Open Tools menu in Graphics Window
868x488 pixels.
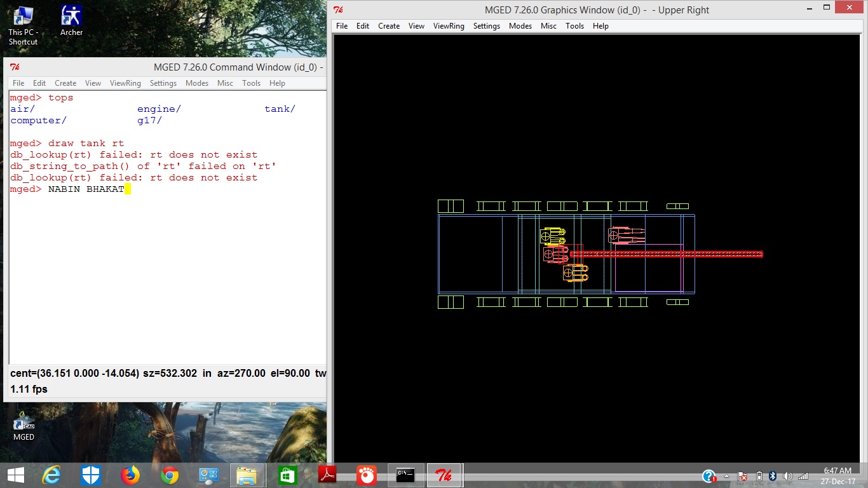(574, 26)
